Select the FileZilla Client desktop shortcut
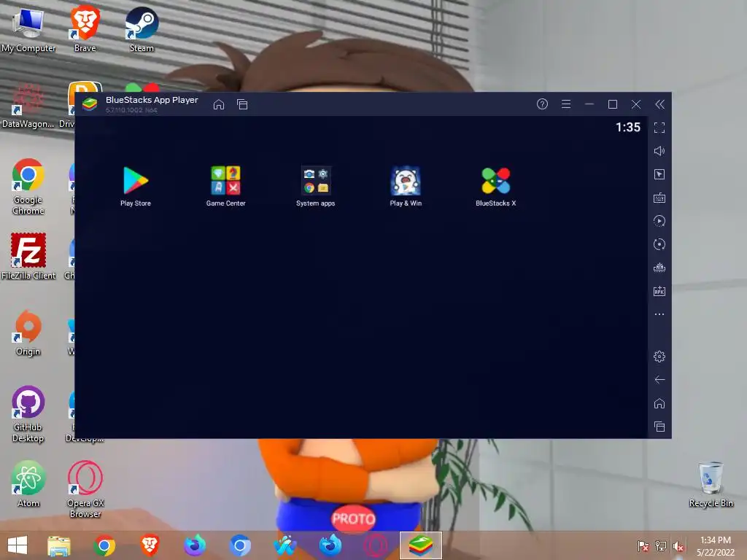747x560 pixels. (x=28, y=257)
